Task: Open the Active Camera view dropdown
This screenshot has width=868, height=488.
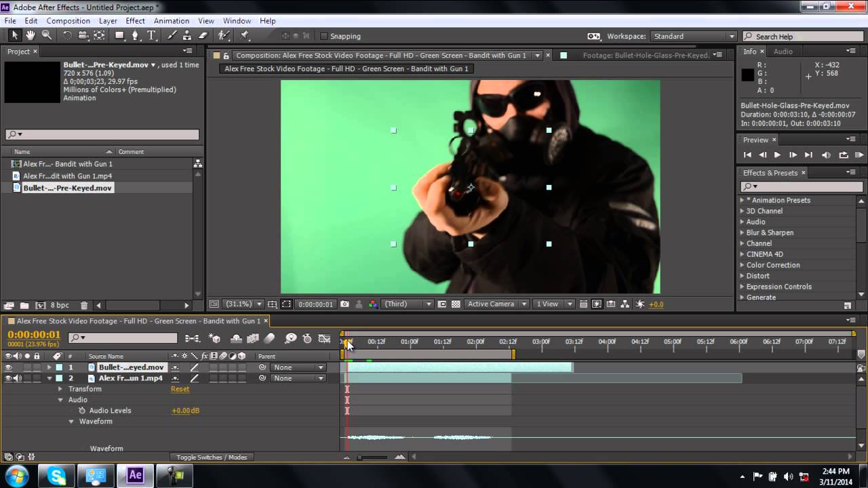Action: (x=497, y=304)
